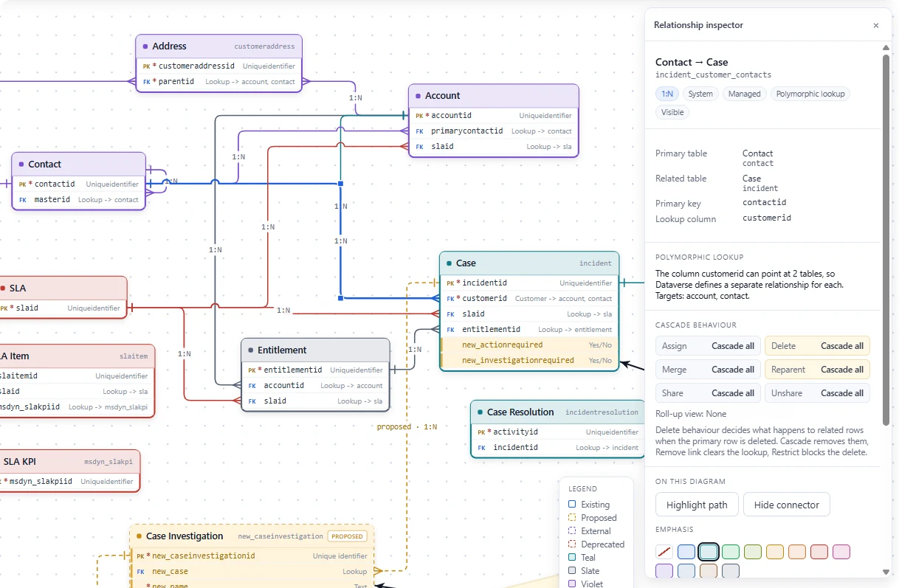Select the new_actionrequired row in Case
Image resolution: width=899 pixels, height=588 pixels.
(x=529, y=345)
